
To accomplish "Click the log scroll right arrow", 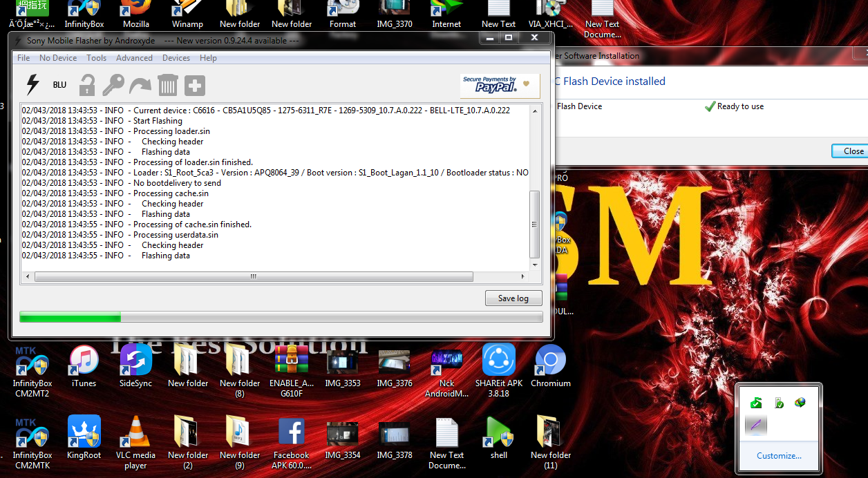I will coord(524,276).
